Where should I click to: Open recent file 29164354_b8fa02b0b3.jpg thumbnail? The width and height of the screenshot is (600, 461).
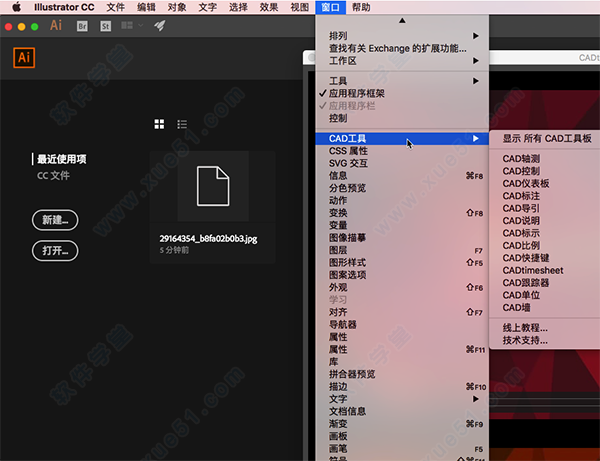[x=212, y=196]
